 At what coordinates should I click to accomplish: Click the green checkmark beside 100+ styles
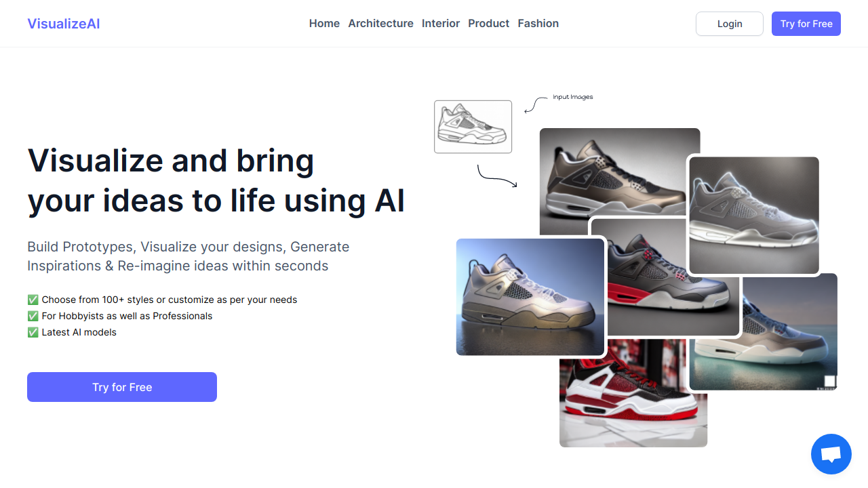click(33, 300)
